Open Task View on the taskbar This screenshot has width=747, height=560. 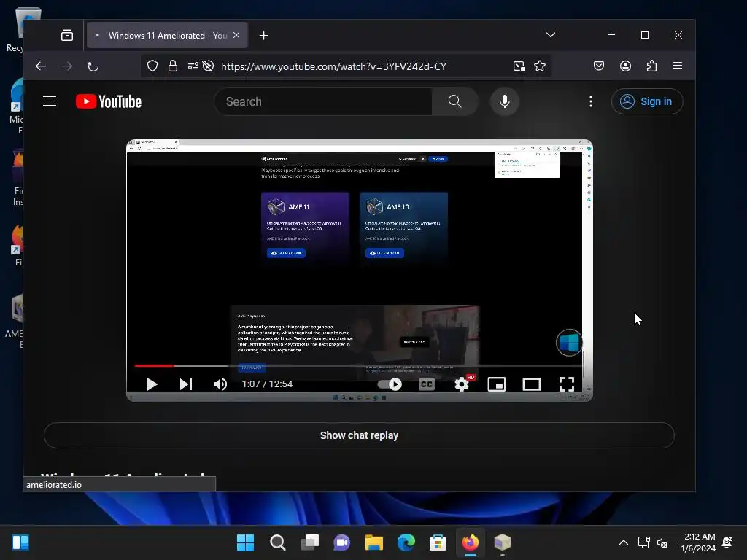tap(309, 542)
